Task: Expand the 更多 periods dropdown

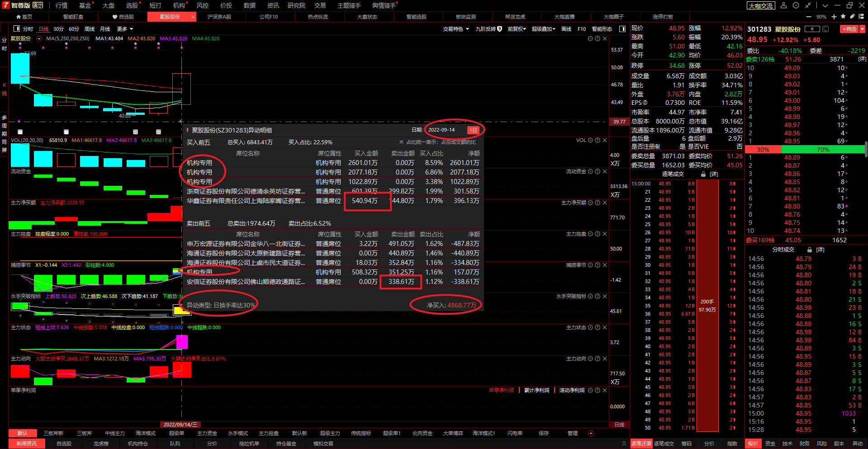Action: click(125, 29)
